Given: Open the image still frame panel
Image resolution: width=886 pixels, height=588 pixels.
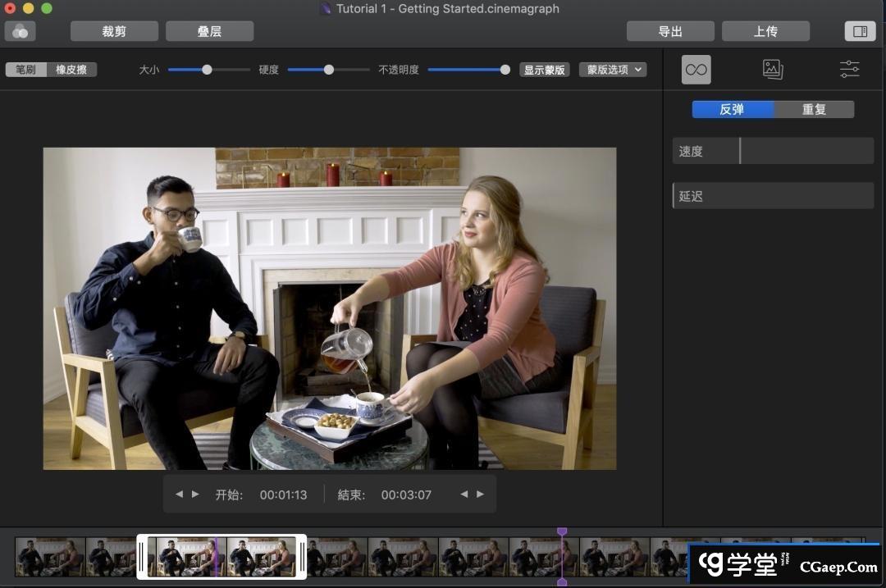Looking at the screenshot, I should pyautogui.click(x=773, y=70).
